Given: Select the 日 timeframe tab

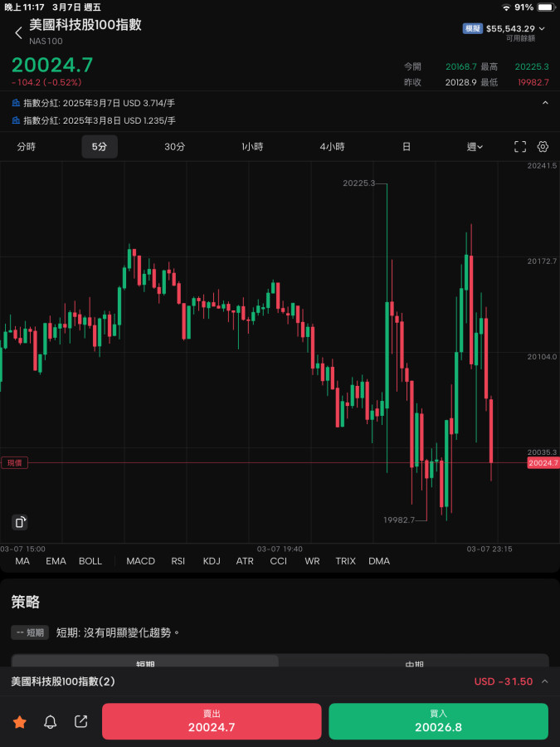Looking at the screenshot, I should [x=407, y=147].
